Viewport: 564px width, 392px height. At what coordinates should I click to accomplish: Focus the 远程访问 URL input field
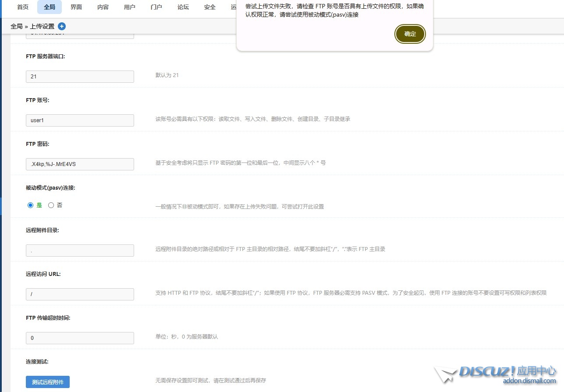click(x=80, y=294)
